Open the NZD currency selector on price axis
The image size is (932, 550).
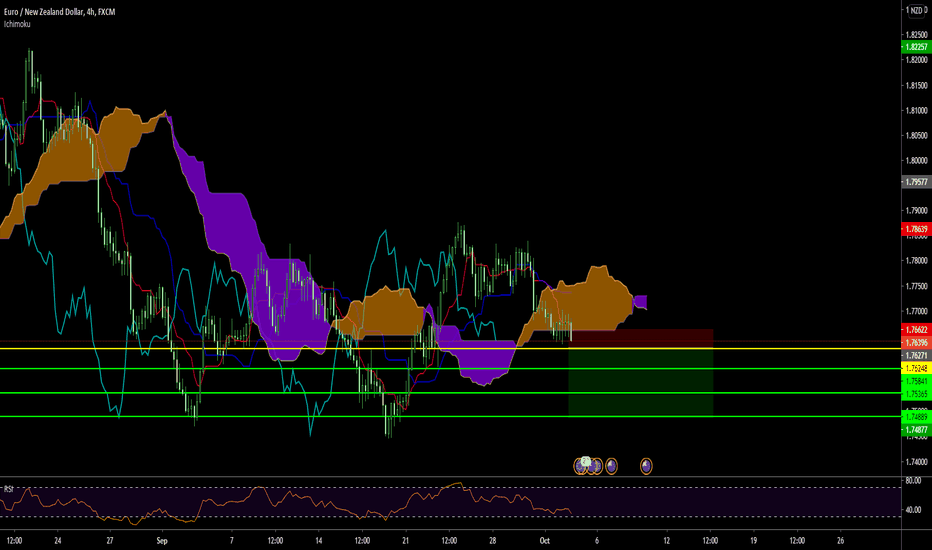tap(917, 10)
